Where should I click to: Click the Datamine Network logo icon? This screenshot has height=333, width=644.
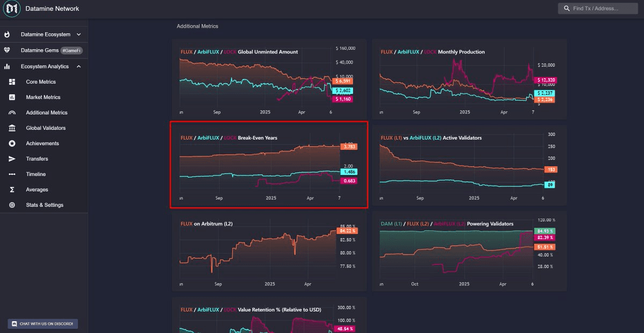(x=12, y=9)
